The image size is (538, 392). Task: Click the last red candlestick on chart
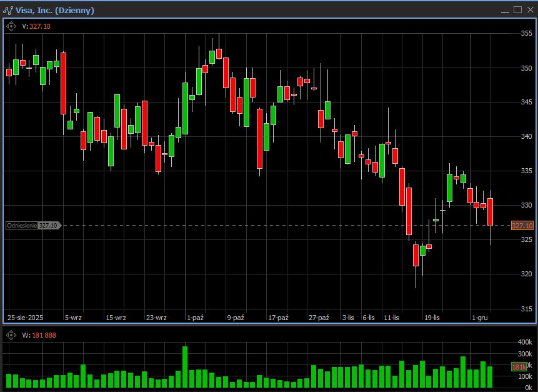click(491, 211)
